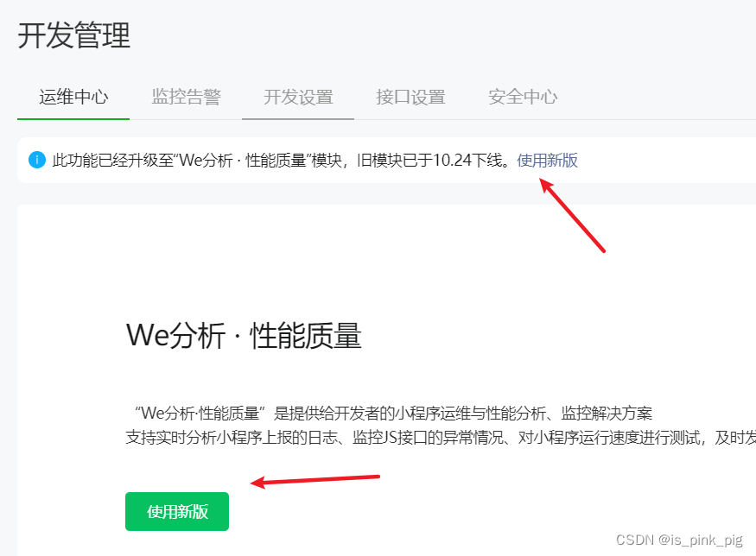The image size is (756, 556).
Task: Click the CSDN @is_pink_pig watermark
Action: click(679, 540)
